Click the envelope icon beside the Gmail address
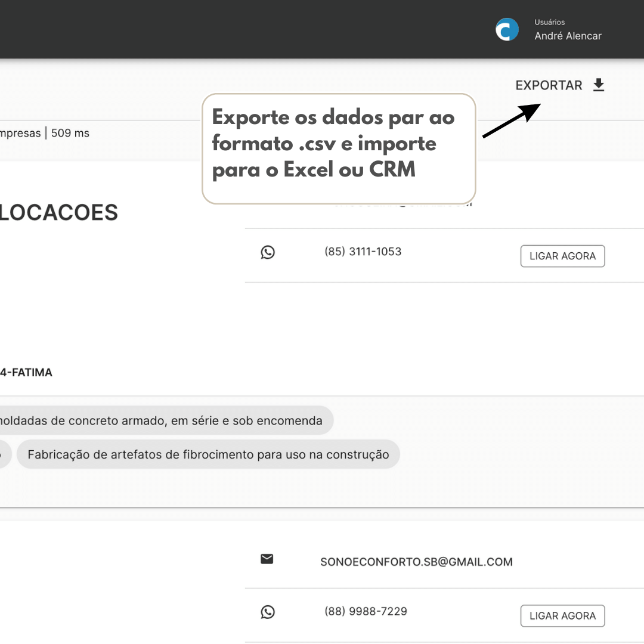The height and width of the screenshot is (644, 644). coord(267,559)
